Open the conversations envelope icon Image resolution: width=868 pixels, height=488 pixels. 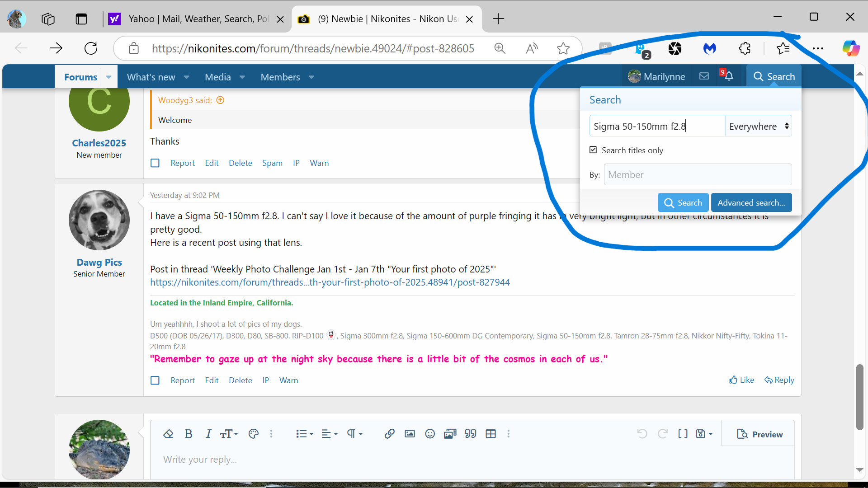[x=704, y=76]
